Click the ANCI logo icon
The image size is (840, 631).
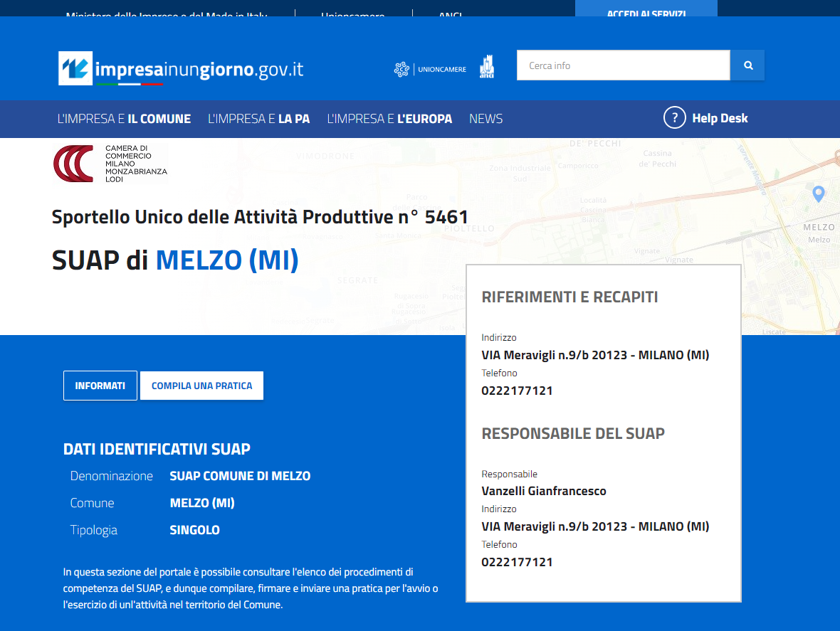click(x=486, y=67)
